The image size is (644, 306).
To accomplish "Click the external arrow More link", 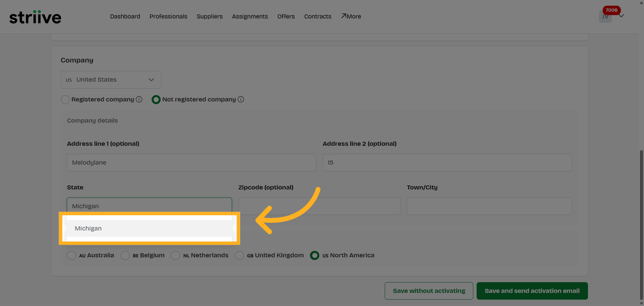I will (351, 16).
